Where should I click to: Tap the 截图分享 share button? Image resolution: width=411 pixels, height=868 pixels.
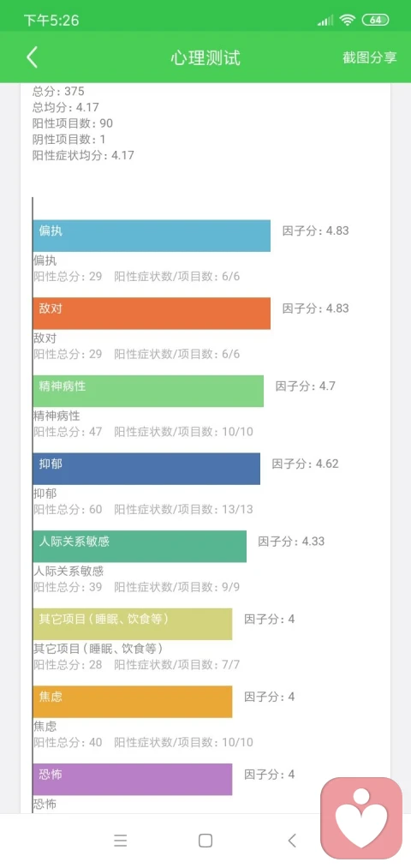click(370, 57)
